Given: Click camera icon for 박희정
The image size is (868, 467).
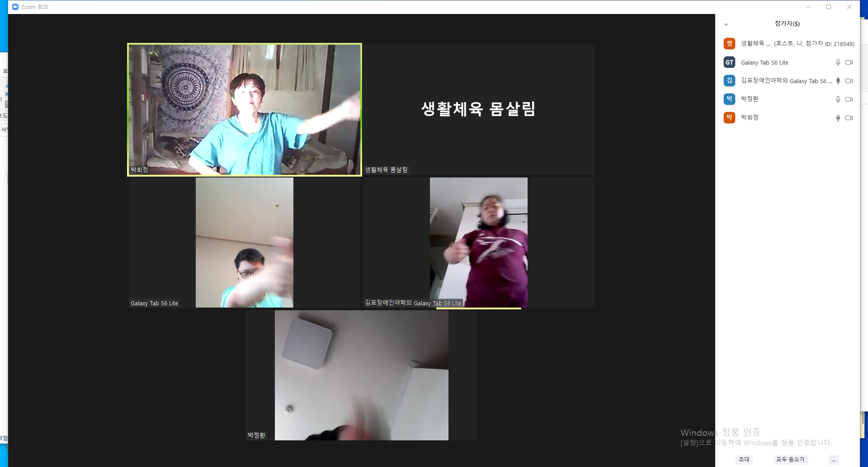Looking at the screenshot, I should (849, 118).
